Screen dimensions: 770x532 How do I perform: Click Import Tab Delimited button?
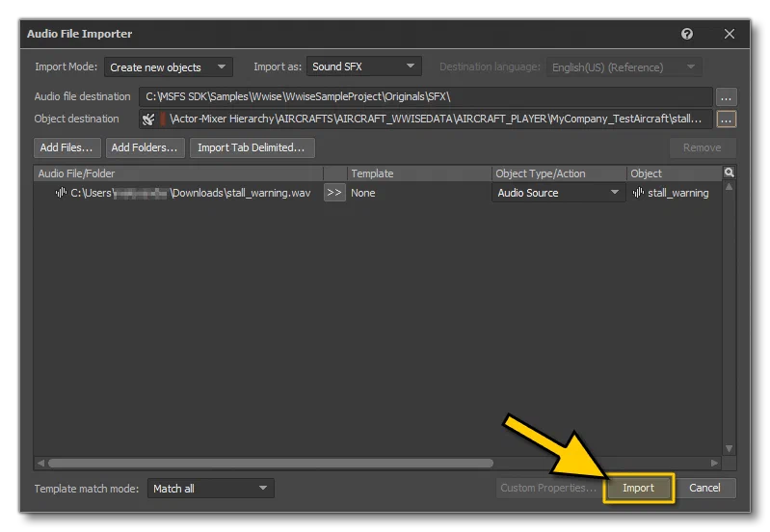click(252, 147)
